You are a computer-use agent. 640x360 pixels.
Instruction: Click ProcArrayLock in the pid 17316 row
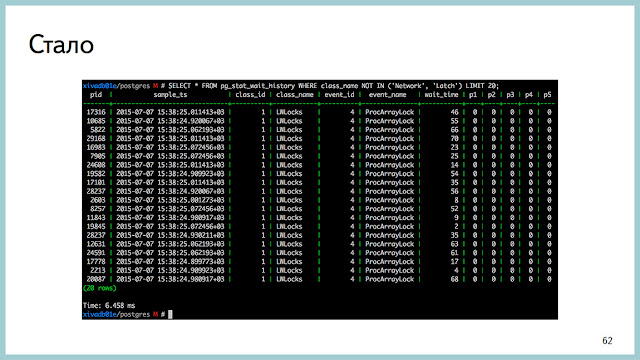pyautogui.click(x=389, y=112)
